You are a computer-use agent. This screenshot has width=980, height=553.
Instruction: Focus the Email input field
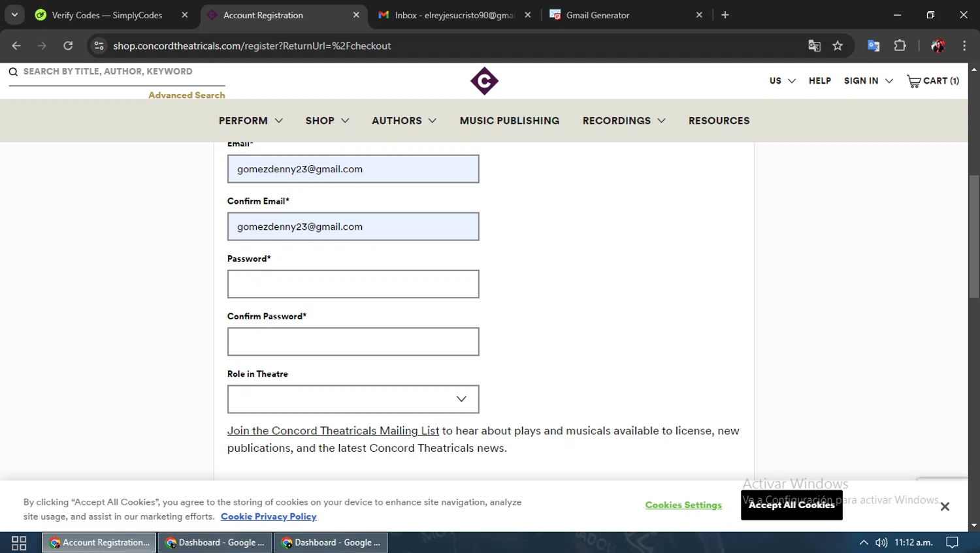coord(353,169)
